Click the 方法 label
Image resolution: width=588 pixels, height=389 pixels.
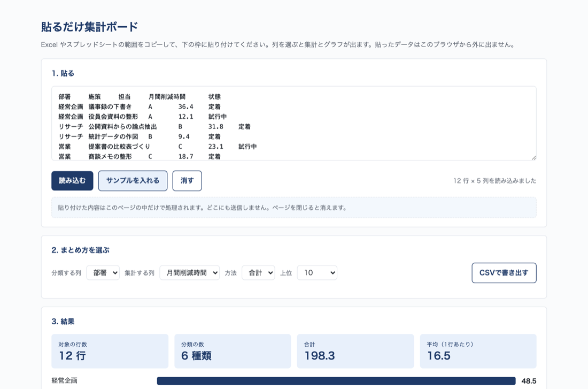(x=230, y=273)
